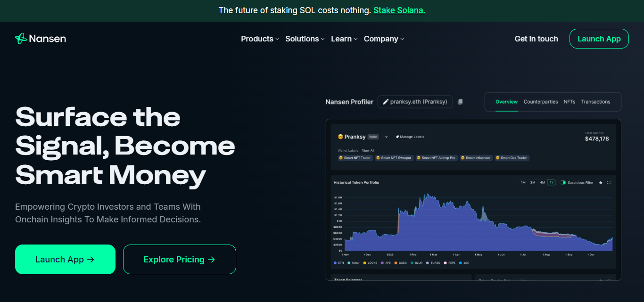Expand the portfolio chart to fullscreen
644x302 pixels.
point(609,182)
